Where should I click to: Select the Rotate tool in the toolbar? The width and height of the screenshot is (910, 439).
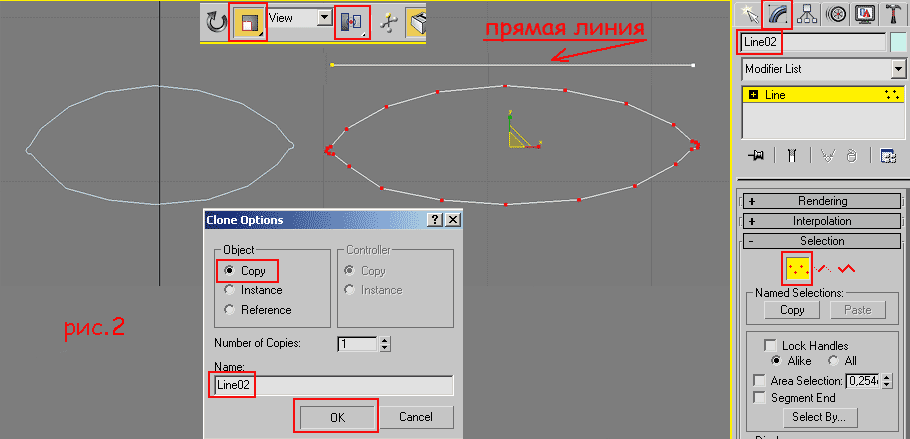[x=215, y=21]
